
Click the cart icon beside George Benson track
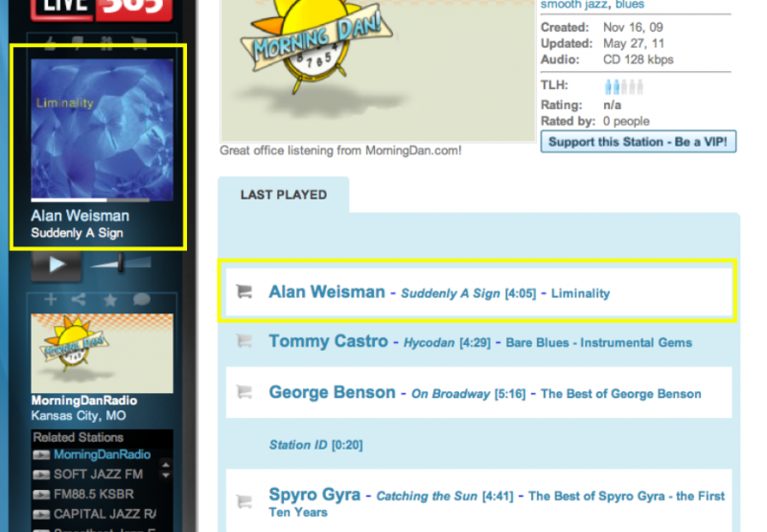pyautogui.click(x=244, y=393)
